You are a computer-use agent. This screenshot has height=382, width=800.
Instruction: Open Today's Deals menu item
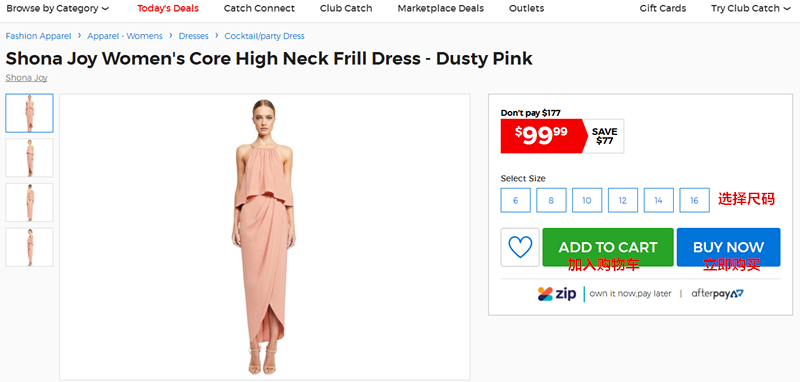(168, 8)
